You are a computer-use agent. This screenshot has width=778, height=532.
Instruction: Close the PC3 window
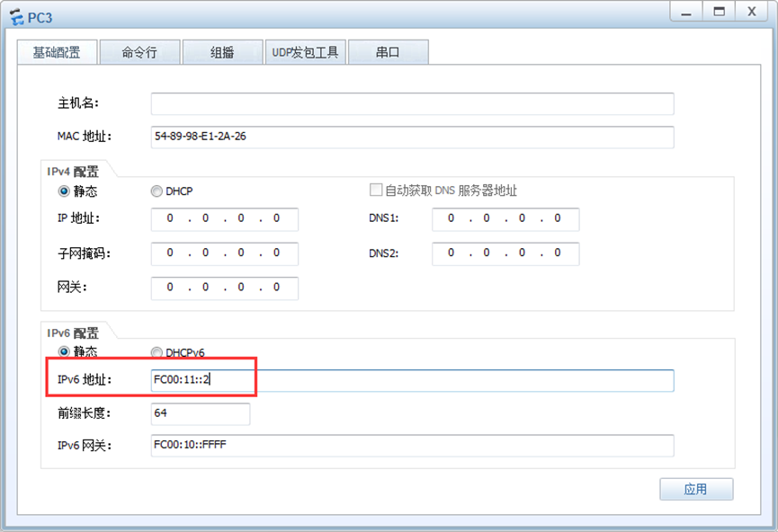752,12
